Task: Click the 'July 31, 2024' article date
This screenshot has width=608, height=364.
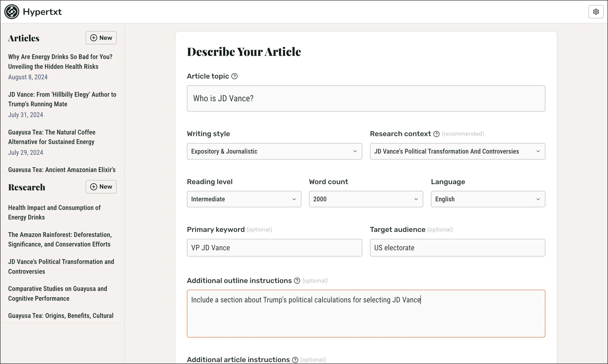Action: 26,115
